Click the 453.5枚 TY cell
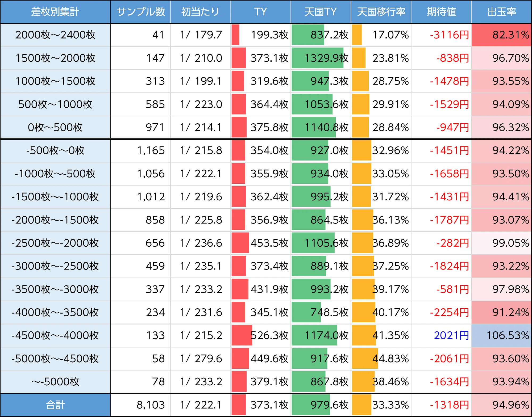Image resolution: width=532 pixels, height=417 pixels. (261, 243)
